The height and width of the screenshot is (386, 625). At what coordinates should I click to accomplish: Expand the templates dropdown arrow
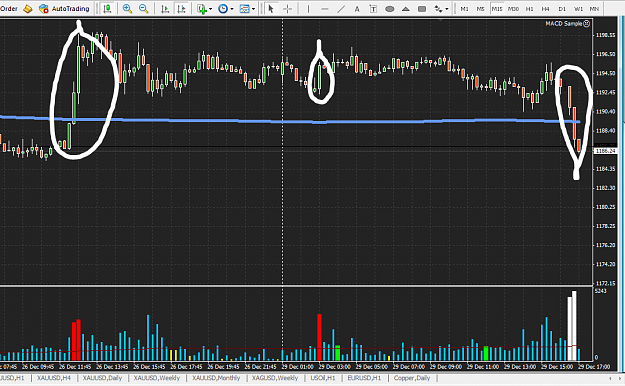253,9
